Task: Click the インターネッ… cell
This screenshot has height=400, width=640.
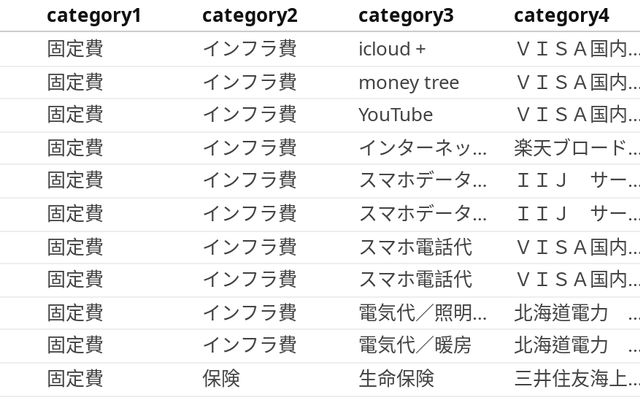Action: click(x=422, y=148)
